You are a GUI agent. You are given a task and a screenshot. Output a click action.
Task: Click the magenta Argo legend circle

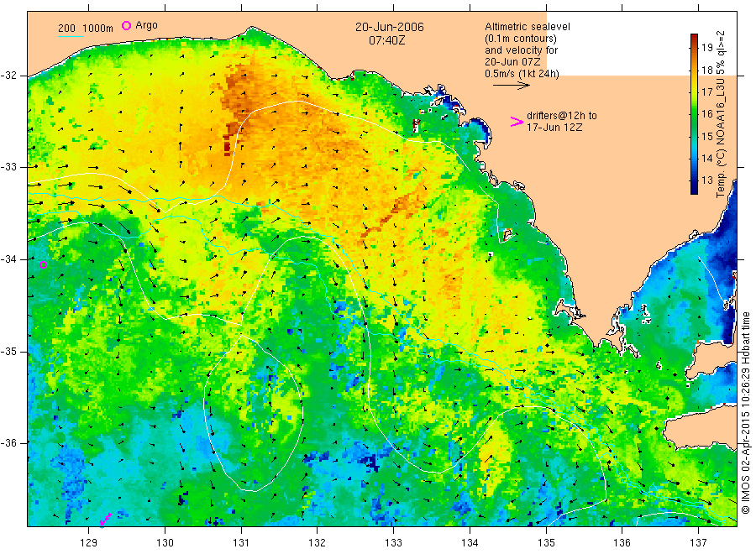coord(126,25)
